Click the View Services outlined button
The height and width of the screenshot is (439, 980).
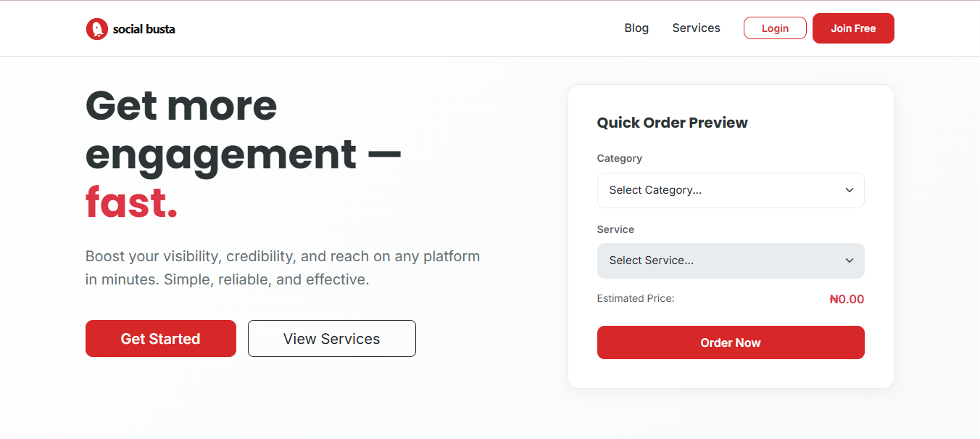(331, 339)
